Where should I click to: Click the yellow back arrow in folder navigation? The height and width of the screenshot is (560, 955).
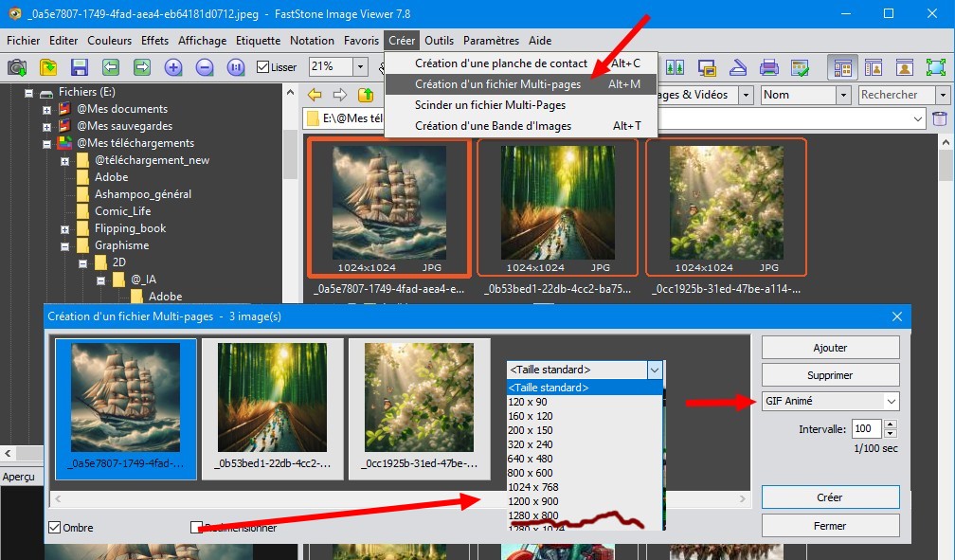click(315, 95)
